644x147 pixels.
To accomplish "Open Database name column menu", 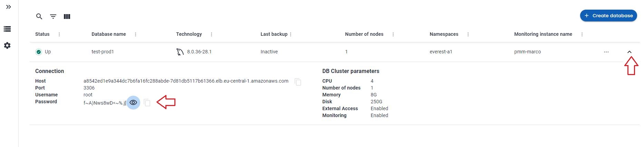I will pyautogui.click(x=136, y=34).
